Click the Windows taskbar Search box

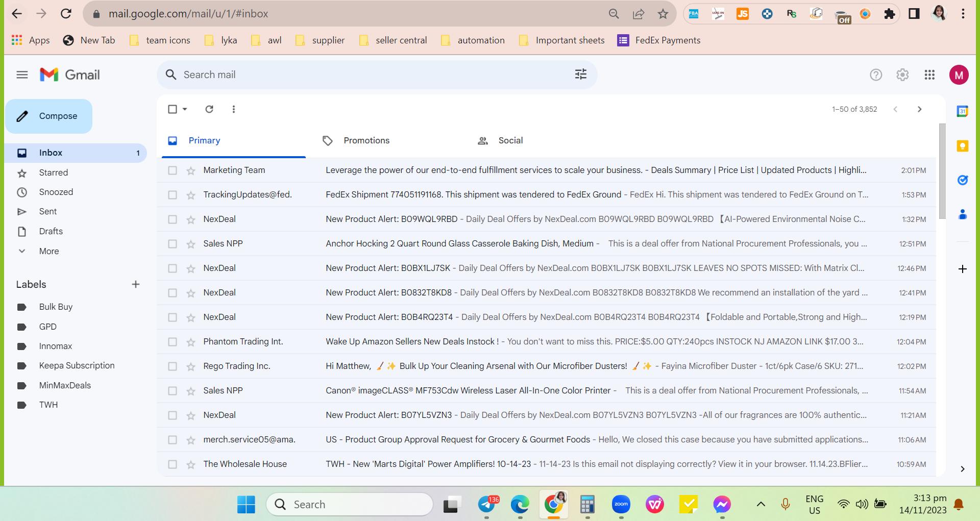coord(350,505)
